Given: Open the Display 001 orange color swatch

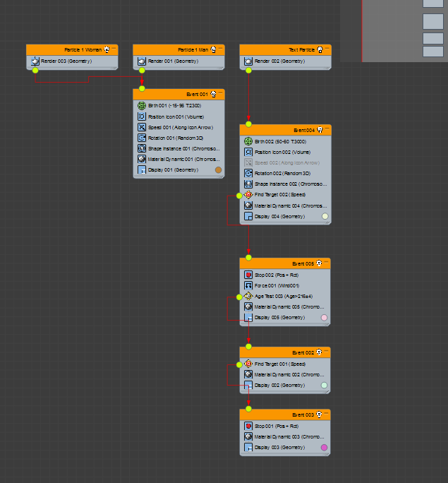Looking at the screenshot, I should click(x=218, y=169).
